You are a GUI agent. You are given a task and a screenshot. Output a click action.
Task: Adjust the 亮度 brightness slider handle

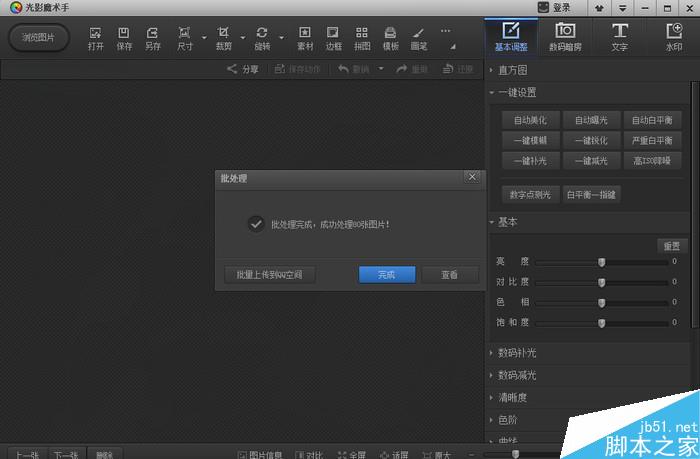(602, 262)
